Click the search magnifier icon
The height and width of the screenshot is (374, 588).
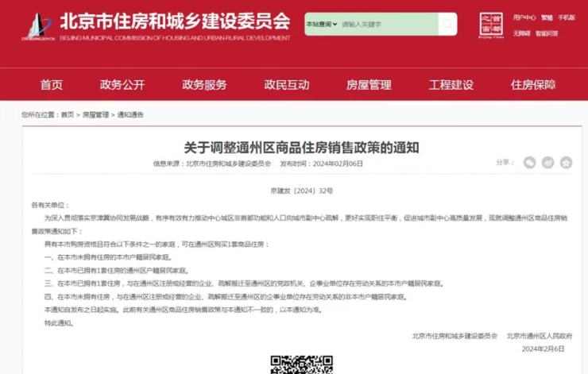pos(447,24)
